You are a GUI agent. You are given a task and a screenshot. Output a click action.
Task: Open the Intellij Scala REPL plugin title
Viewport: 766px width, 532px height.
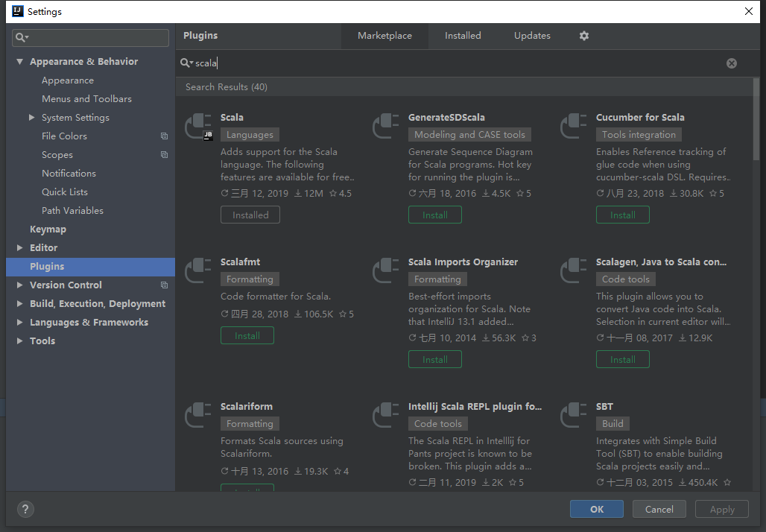click(475, 406)
